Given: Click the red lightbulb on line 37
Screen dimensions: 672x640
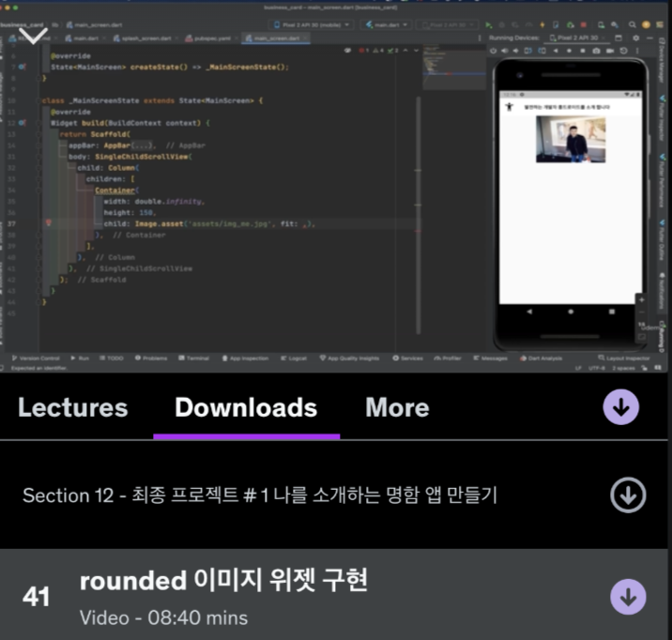Looking at the screenshot, I should point(49,222).
